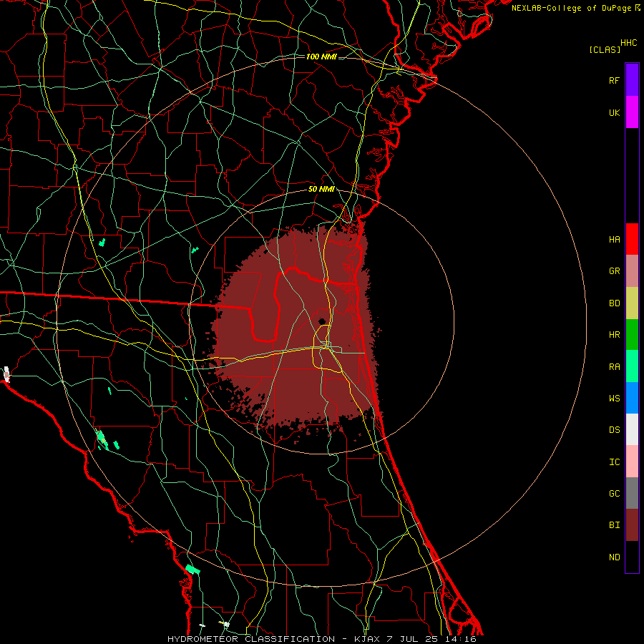The width and height of the screenshot is (644, 644).
Task: Click the BI brown legend swatch
Action: tap(632, 525)
